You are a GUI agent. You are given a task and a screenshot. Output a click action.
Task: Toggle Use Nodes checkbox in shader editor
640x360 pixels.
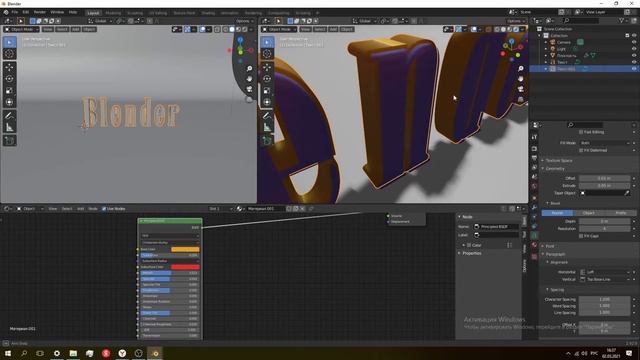click(104, 209)
